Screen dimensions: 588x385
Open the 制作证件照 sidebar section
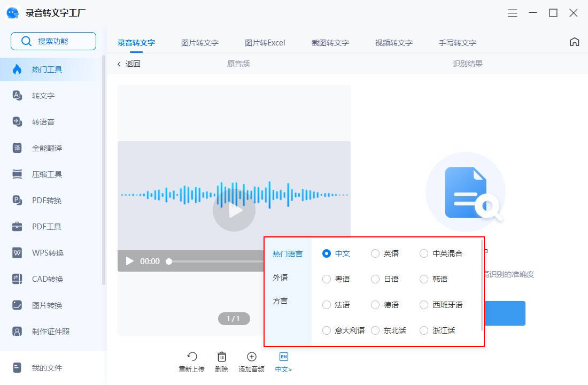point(51,332)
